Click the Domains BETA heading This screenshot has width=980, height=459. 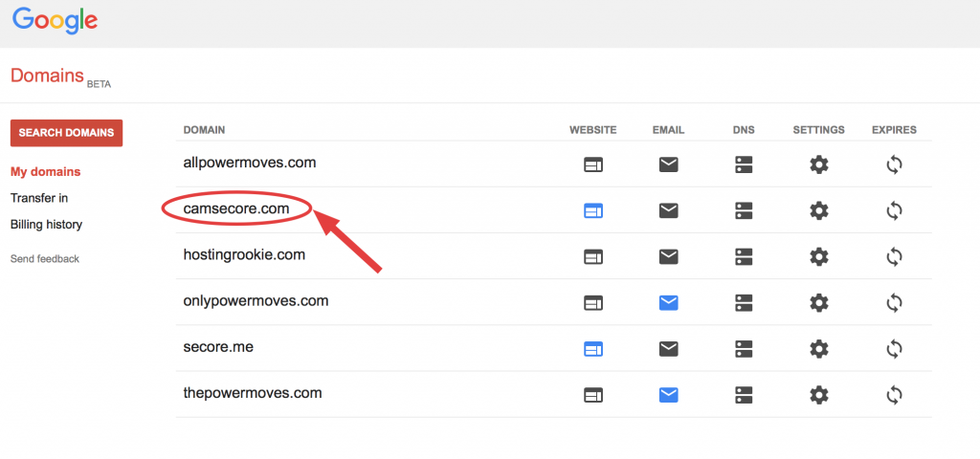tap(60, 76)
